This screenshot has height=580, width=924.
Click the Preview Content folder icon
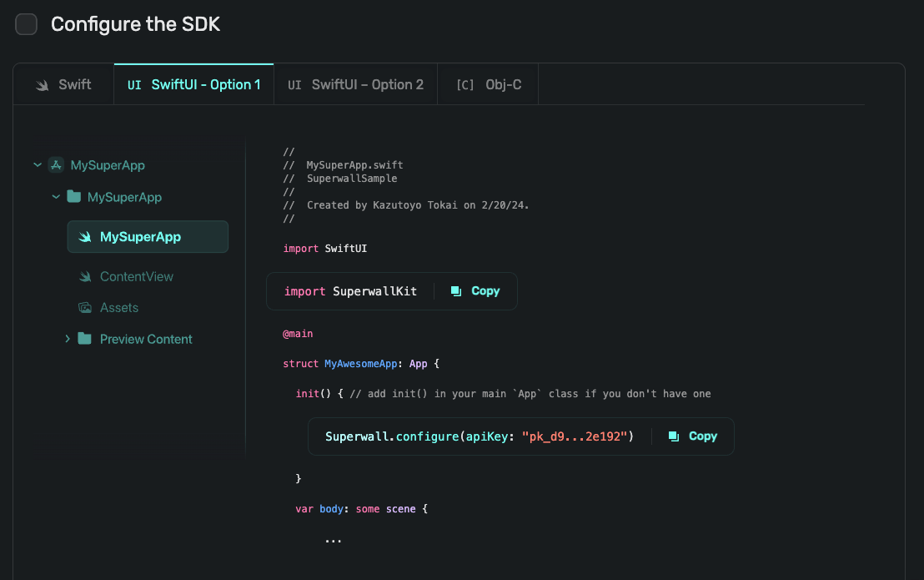click(85, 338)
